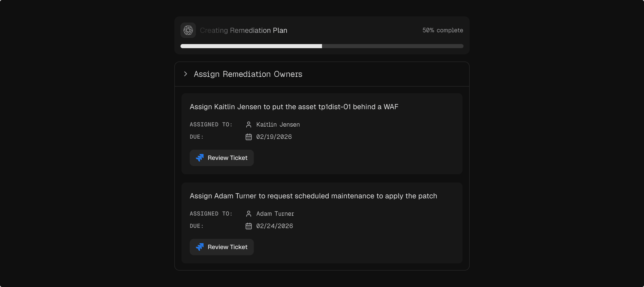Image resolution: width=644 pixels, height=287 pixels.
Task: Click the Assign Remediation Owners header title
Action: pos(248,74)
